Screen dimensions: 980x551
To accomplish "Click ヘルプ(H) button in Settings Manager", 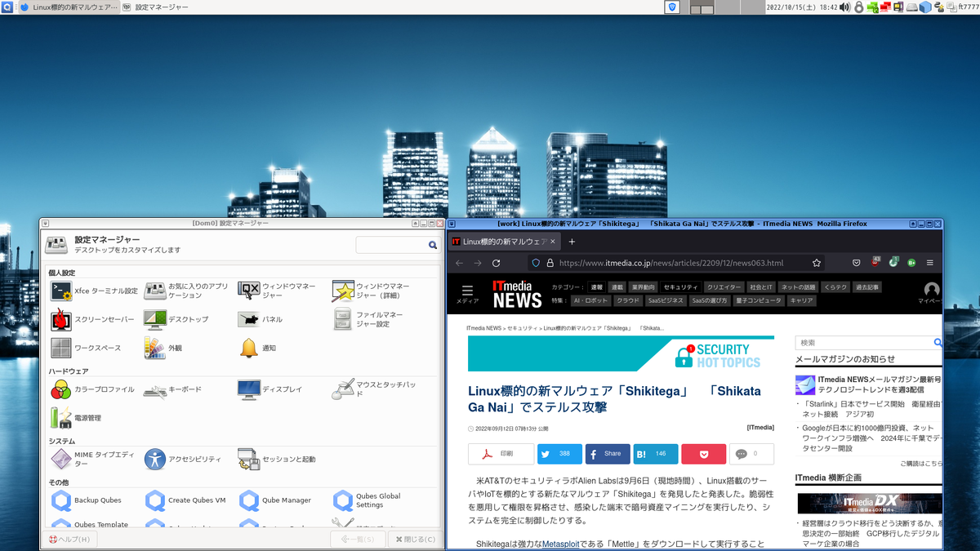I will point(71,540).
